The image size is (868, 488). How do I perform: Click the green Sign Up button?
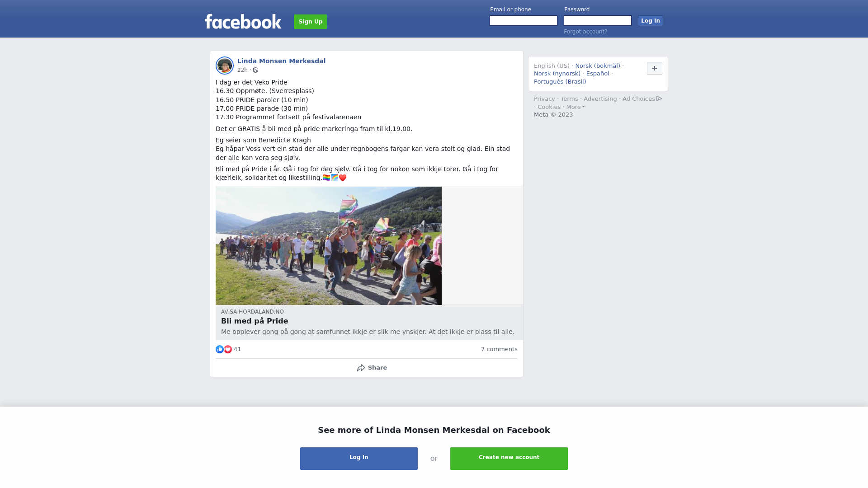tap(311, 22)
